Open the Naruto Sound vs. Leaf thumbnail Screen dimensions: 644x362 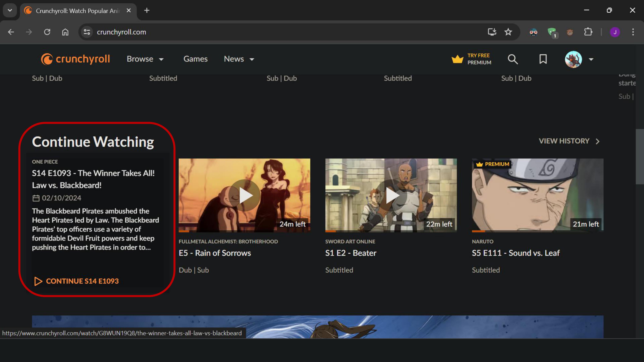click(x=538, y=195)
